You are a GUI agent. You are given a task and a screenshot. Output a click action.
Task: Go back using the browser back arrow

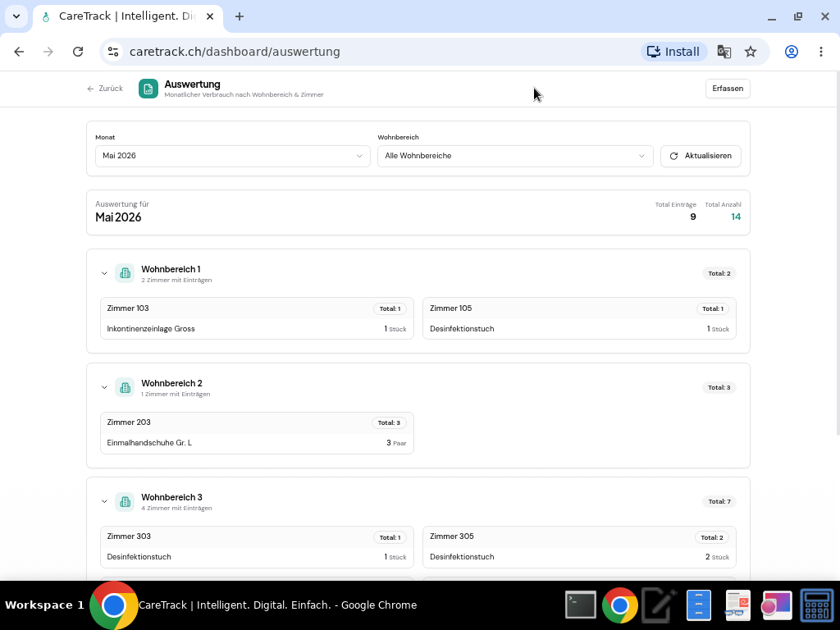pyautogui.click(x=20, y=52)
